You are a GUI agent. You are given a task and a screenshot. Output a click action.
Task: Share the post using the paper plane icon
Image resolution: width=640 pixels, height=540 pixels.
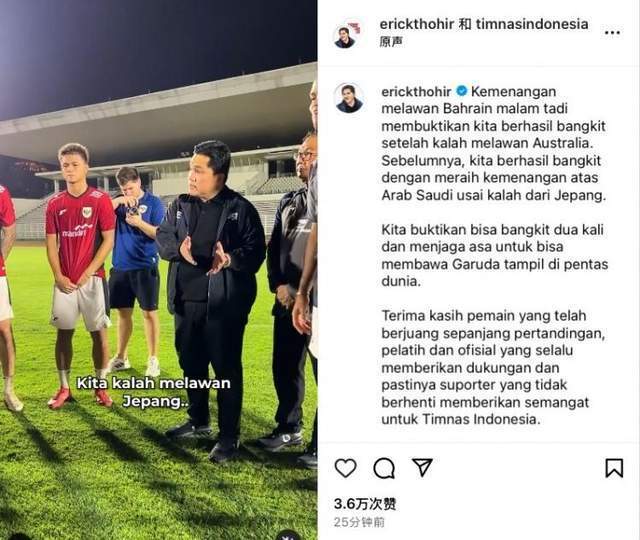click(422, 467)
